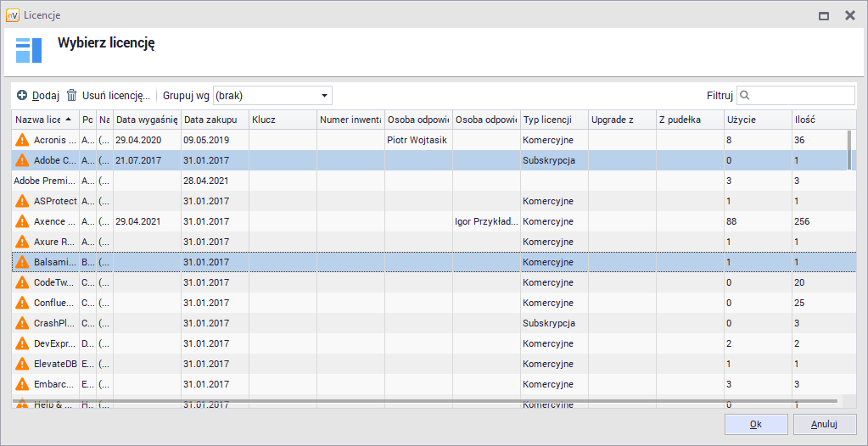
Task: Click the vertical scrollbar of the license list
Action: pyautogui.click(x=849, y=150)
